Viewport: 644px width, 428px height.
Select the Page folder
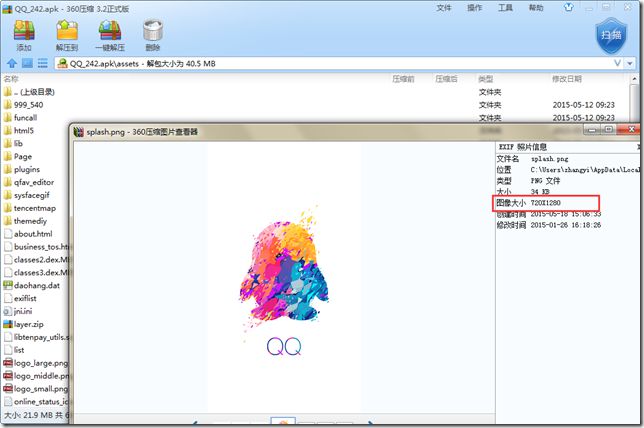18,156
